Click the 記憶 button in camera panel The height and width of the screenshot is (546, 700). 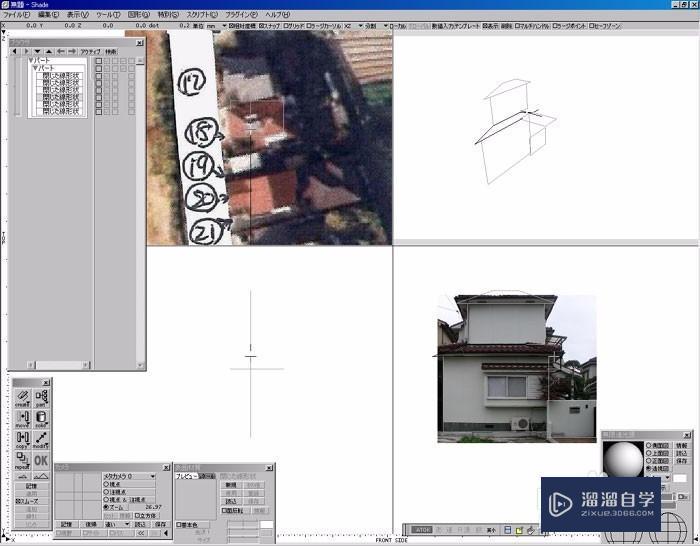click(67, 524)
